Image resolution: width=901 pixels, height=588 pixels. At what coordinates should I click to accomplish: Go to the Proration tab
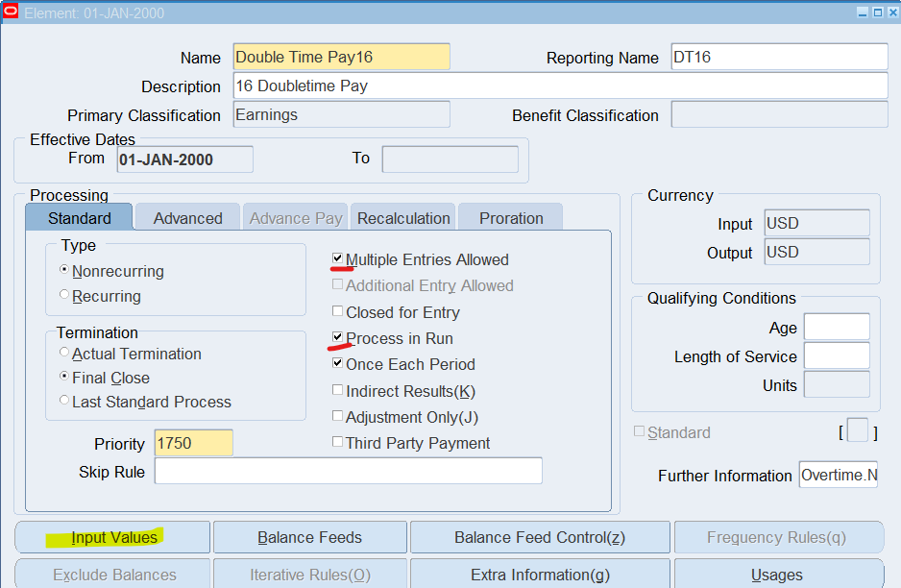511,218
